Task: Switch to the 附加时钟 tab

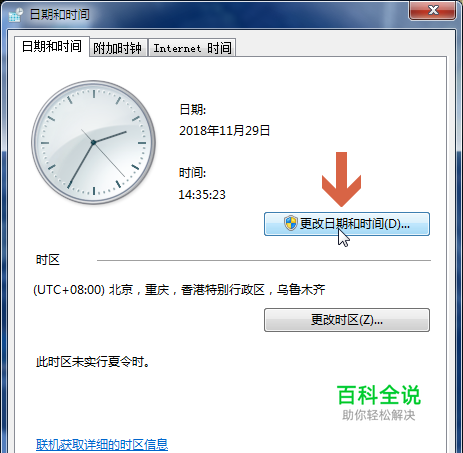Action: [x=118, y=48]
